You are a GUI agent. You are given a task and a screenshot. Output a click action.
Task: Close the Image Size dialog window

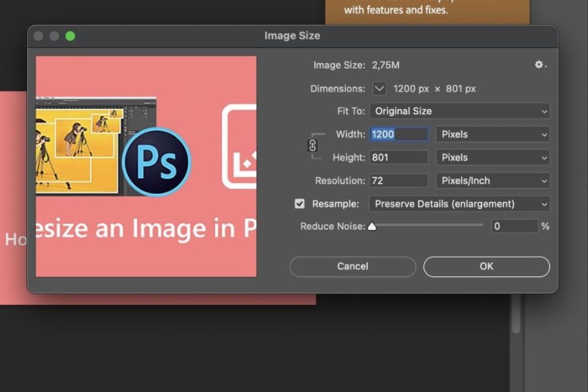(x=39, y=36)
